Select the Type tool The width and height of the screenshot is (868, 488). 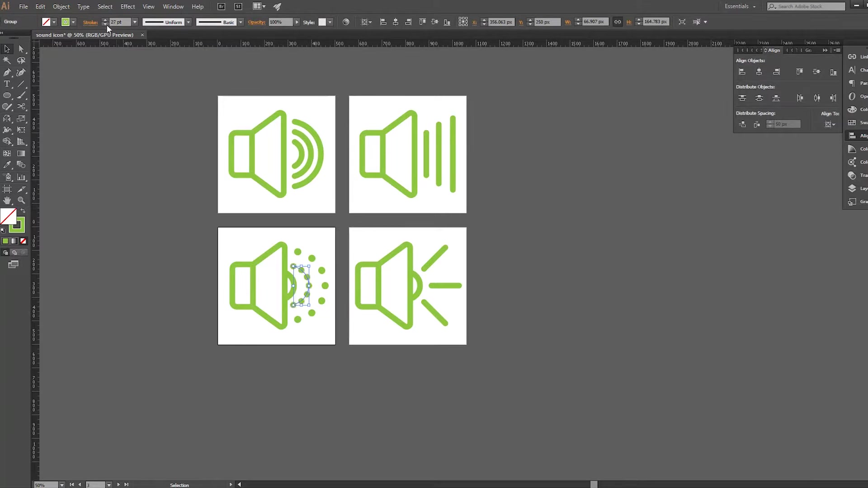pos(7,84)
